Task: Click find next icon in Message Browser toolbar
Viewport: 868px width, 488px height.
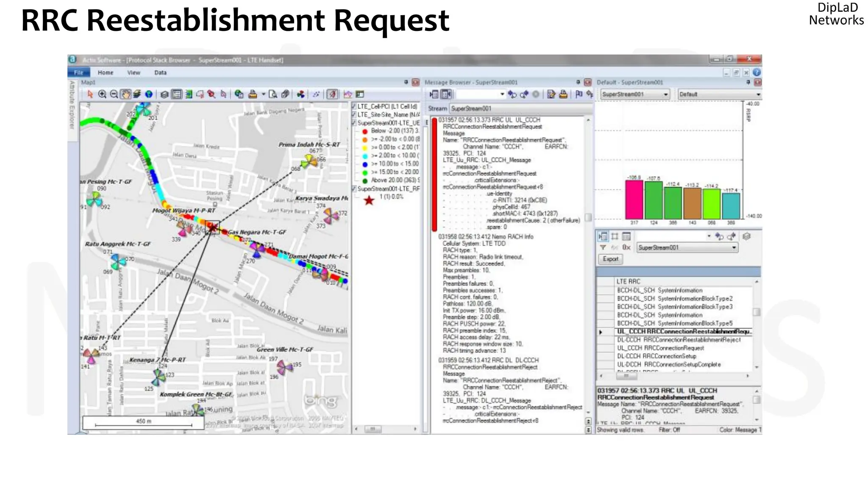Action: point(512,94)
